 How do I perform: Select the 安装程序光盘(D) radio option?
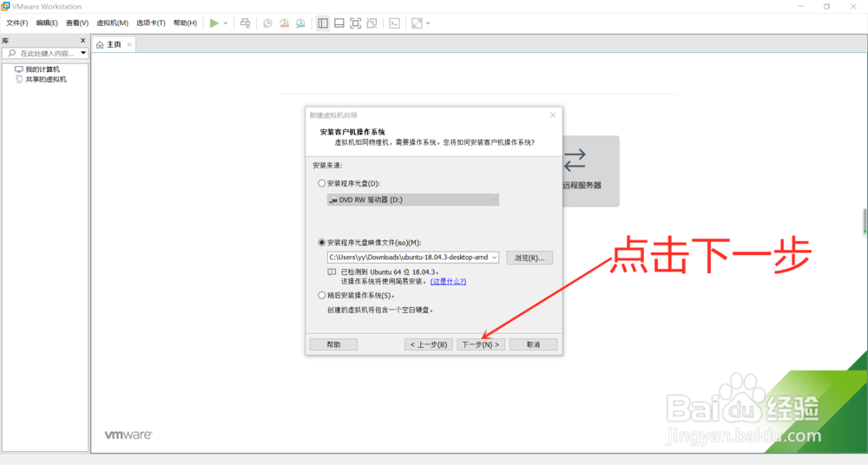[x=322, y=183]
